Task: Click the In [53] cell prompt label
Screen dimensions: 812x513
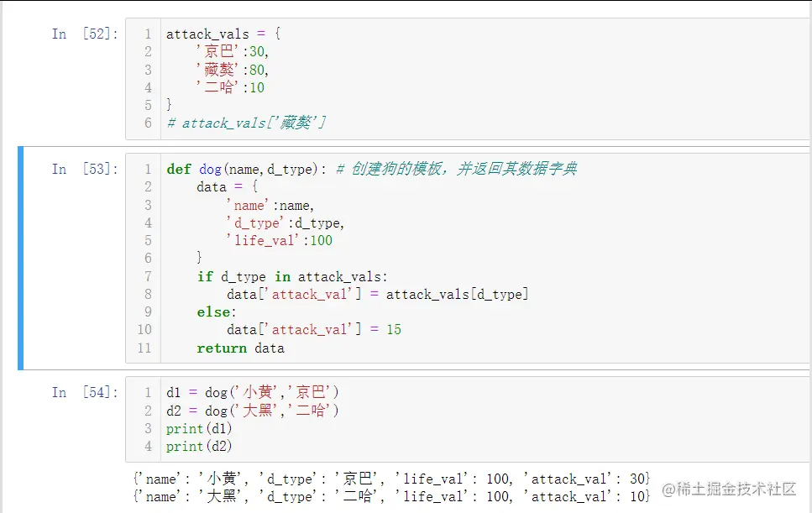Action: (x=82, y=169)
